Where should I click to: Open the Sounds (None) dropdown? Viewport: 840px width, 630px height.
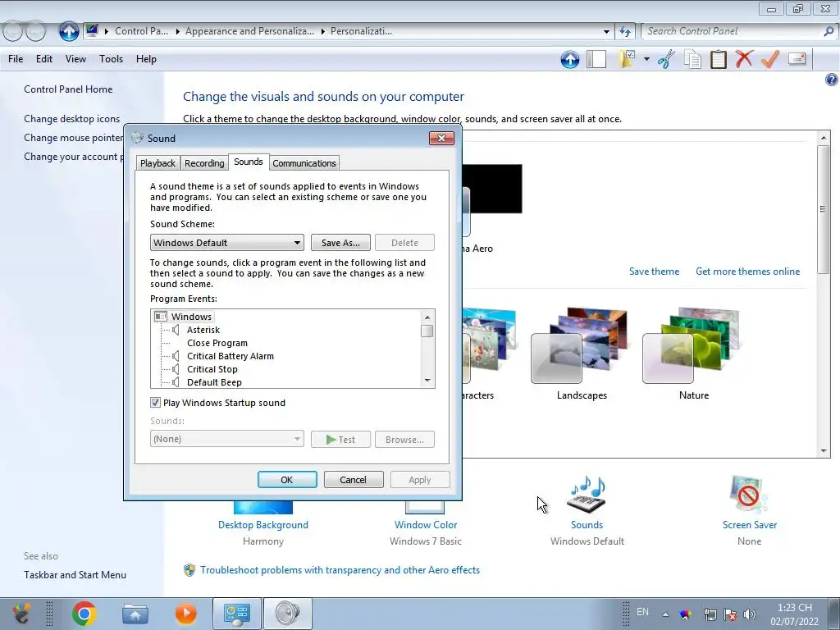(226, 439)
